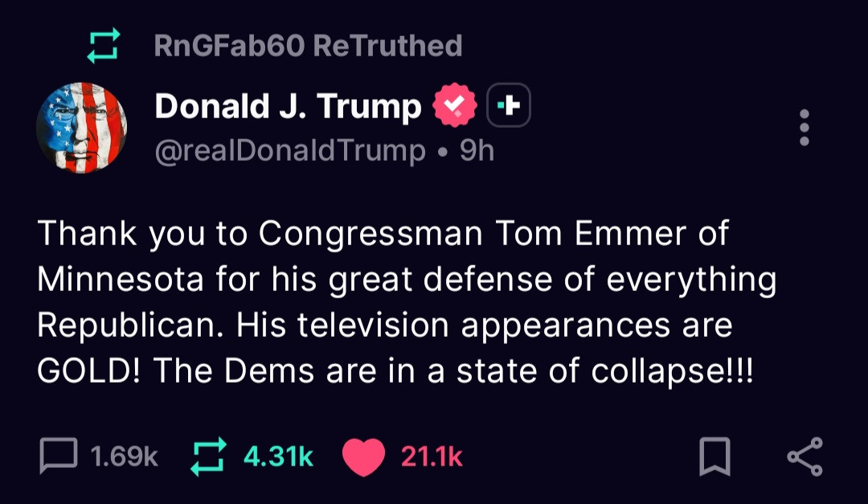
Task: Click the reply speech bubble icon
Action: point(58,457)
